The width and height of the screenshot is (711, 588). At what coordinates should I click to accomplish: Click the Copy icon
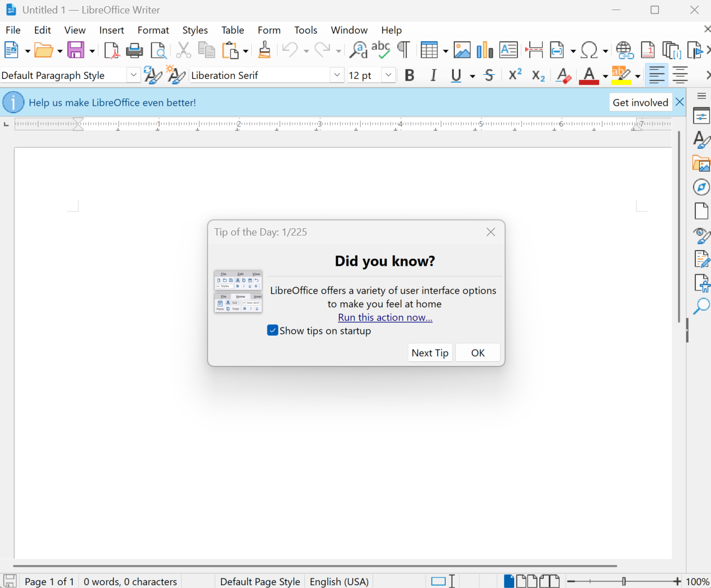pyautogui.click(x=207, y=50)
